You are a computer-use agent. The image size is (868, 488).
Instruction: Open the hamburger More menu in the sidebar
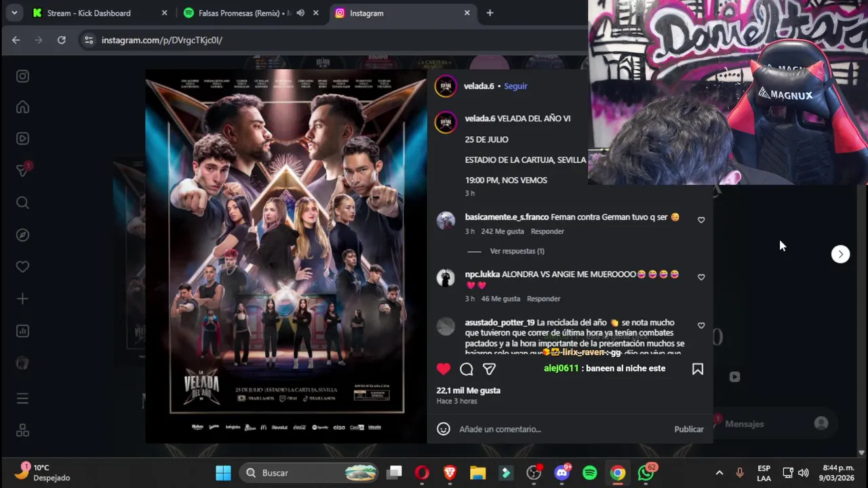point(22,399)
